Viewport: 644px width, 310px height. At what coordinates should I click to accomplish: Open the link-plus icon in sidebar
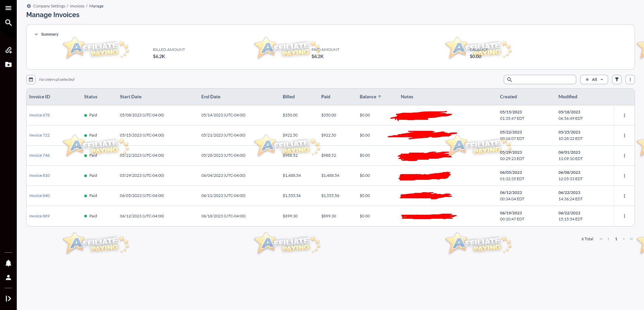(x=8, y=50)
